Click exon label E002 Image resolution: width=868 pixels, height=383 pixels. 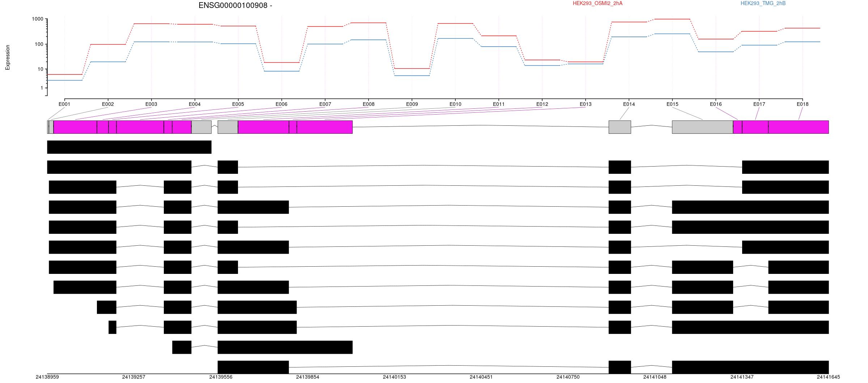click(108, 104)
